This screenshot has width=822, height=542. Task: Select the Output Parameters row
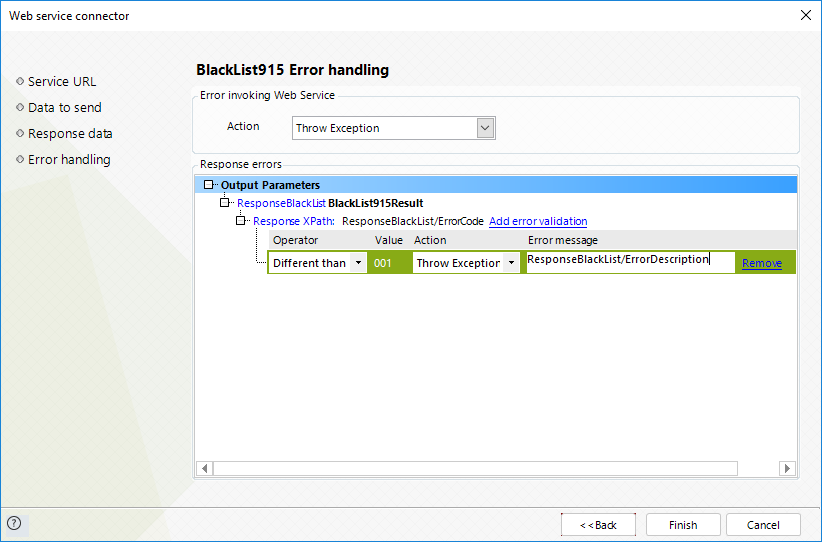496,185
